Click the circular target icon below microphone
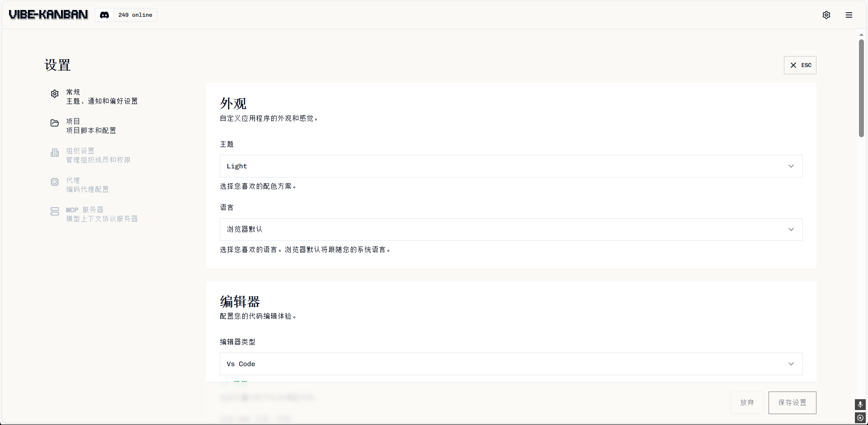The image size is (868, 425). tap(860, 417)
